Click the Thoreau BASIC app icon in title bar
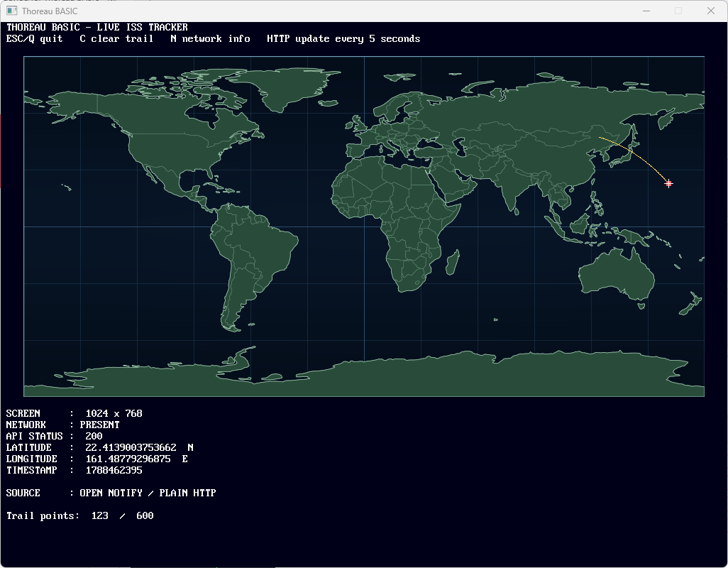The image size is (728, 568). [x=11, y=11]
